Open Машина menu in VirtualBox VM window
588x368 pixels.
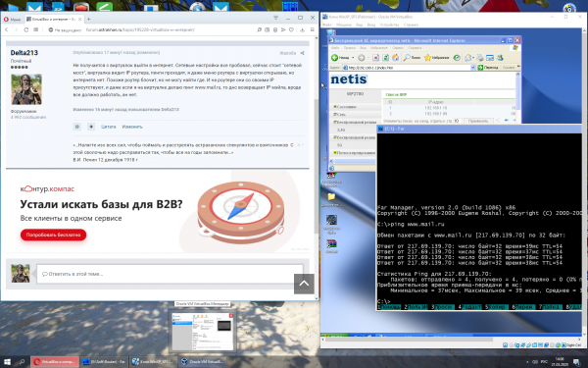pos(344,25)
